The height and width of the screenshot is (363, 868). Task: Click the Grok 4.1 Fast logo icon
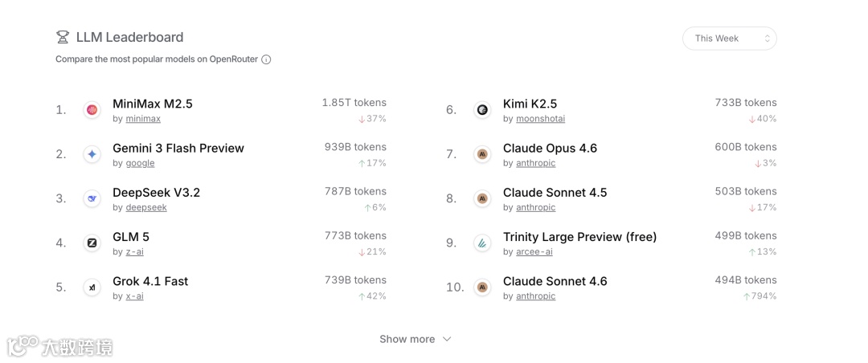(x=92, y=288)
